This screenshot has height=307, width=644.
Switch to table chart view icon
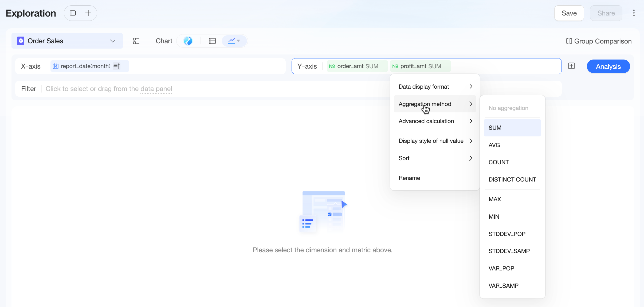(x=212, y=41)
